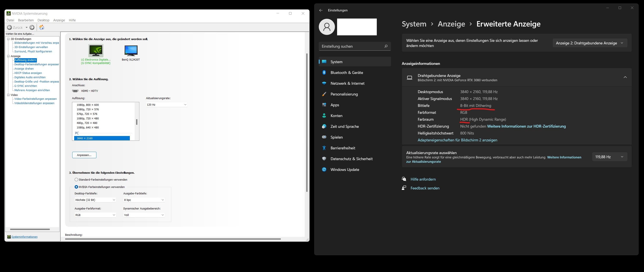This screenshot has height=272, width=644.
Task: Open the Ausgabe-Farbformat RGB dropdown
Action: pyautogui.click(x=95, y=215)
